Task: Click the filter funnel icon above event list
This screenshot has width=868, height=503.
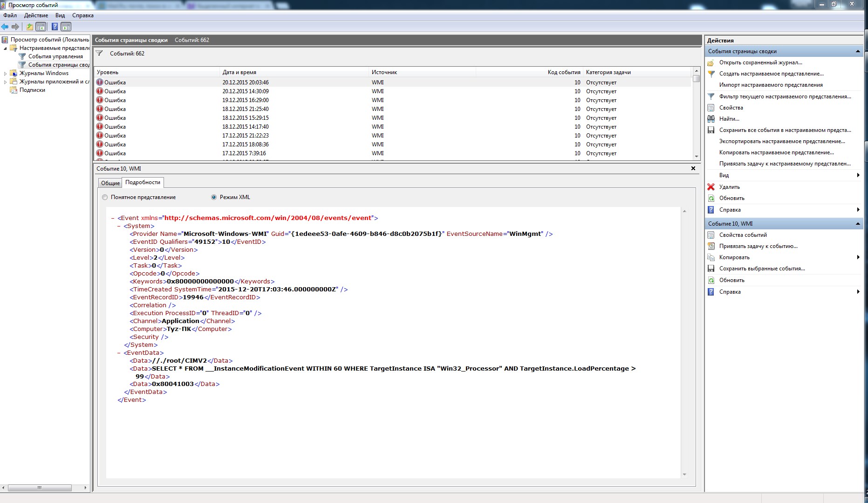Action: click(99, 54)
